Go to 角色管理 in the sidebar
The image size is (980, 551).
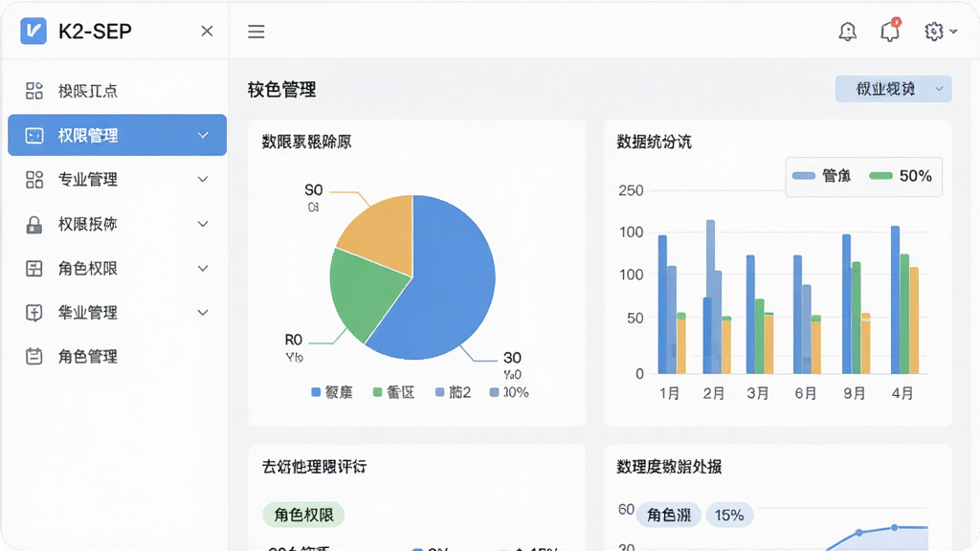(118, 357)
